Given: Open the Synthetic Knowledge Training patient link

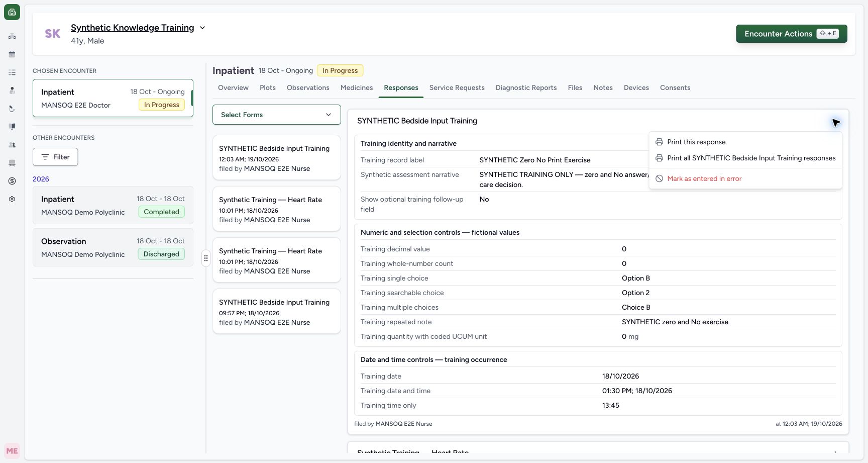Looking at the screenshot, I should (x=133, y=28).
